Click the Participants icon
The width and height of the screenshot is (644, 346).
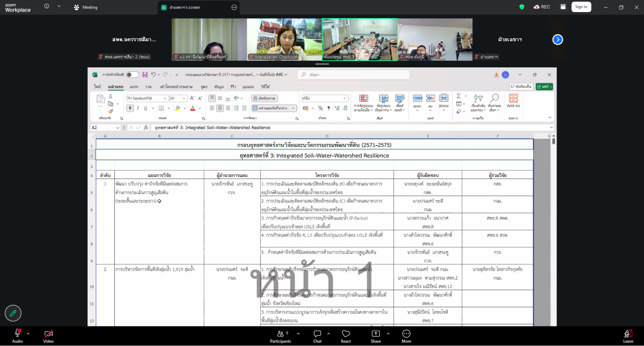click(x=280, y=334)
